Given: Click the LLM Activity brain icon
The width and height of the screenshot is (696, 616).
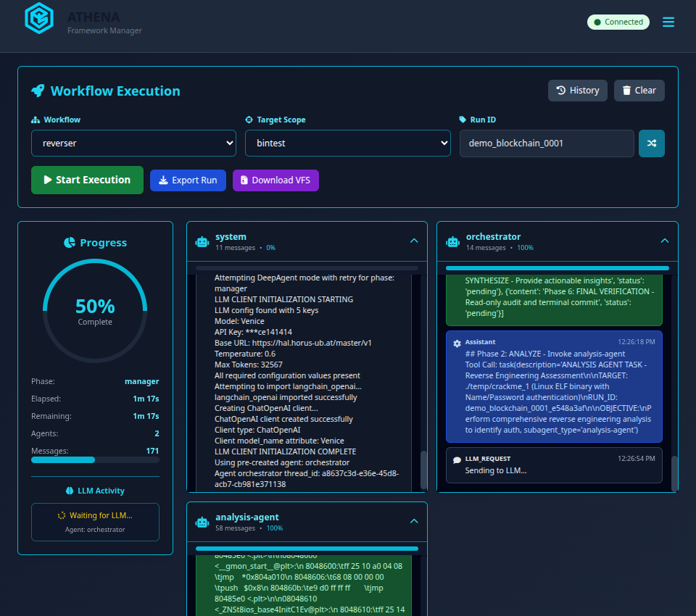Looking at the screenshot, I should (70, 491).
